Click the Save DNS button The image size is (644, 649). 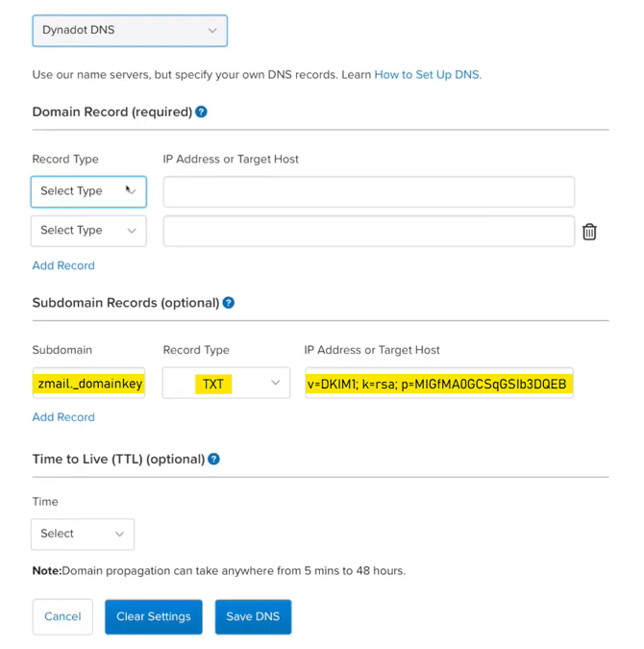(253, 616)
